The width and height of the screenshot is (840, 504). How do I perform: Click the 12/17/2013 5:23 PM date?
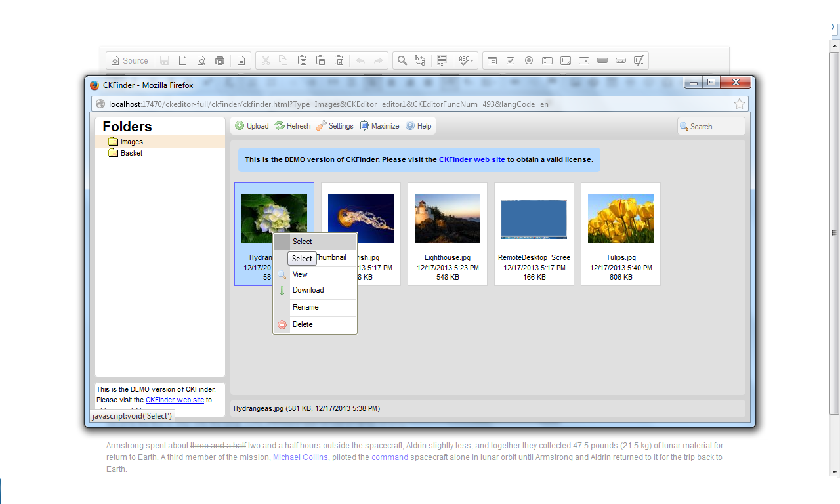pos(448,268)
